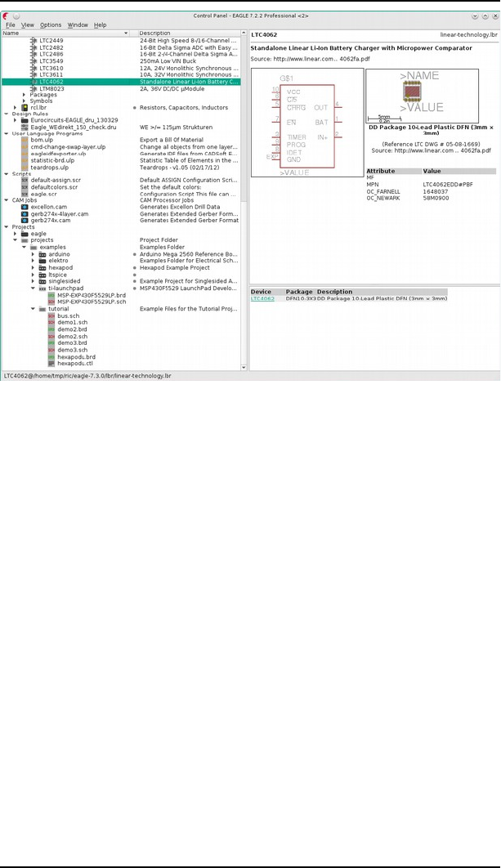Expand the elektro folder
Viewport: 501px width, 868px height.
(34, 261)
